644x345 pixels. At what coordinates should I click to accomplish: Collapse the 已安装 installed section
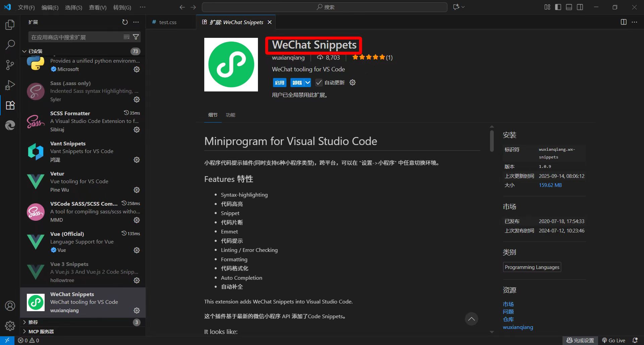pos(84,51)
